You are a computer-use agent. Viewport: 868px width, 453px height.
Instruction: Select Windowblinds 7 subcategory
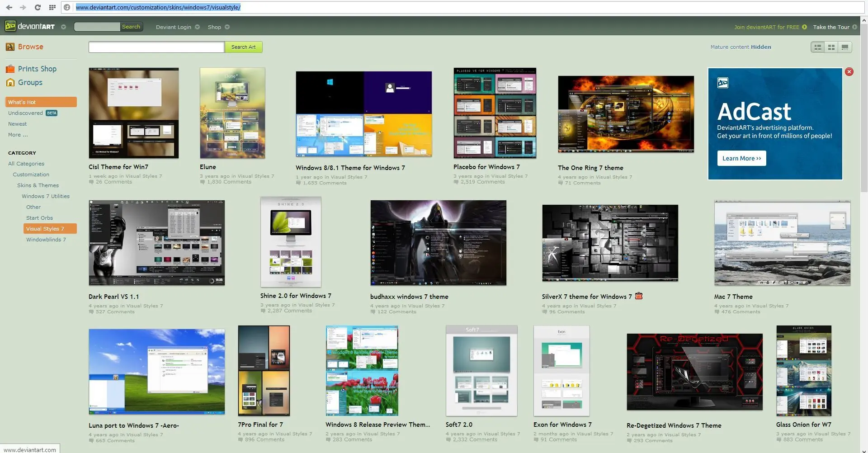pyautogui.click(x=46, y=240)
